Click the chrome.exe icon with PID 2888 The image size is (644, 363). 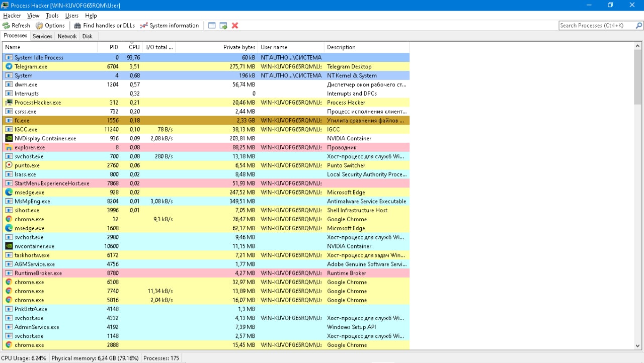[9, 345]
